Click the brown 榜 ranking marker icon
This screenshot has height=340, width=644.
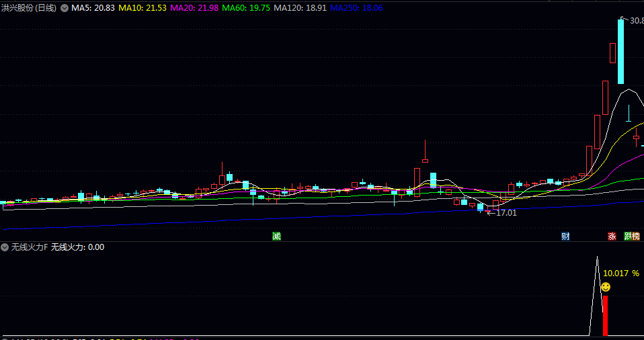[636, 237]
